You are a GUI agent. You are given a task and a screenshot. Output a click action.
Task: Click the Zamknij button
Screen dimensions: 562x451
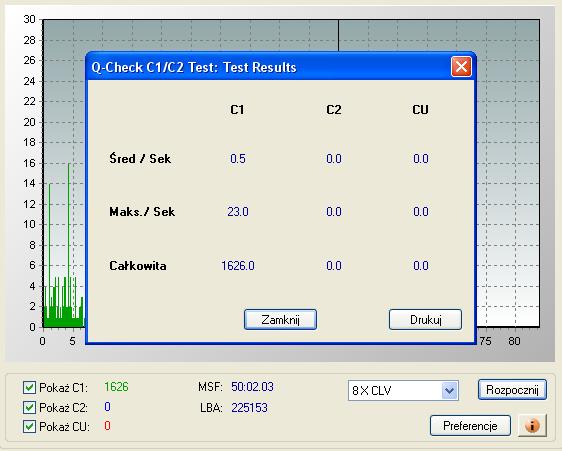(x=280, y=319)
